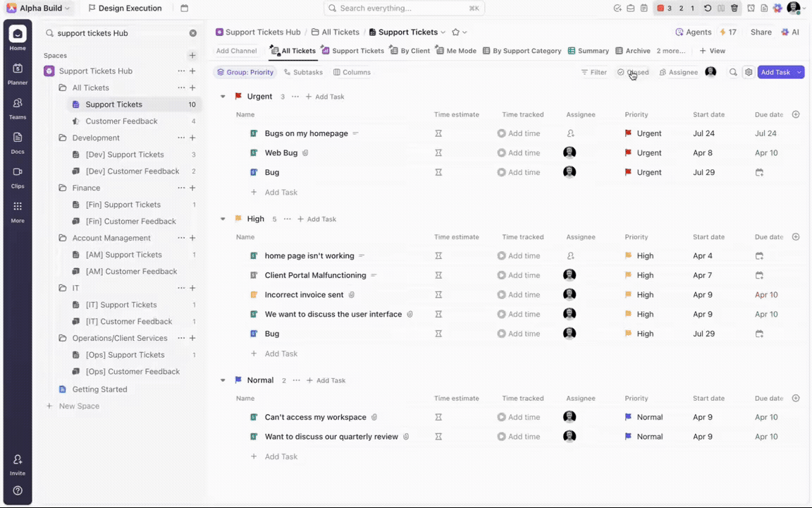Viewport: 812px width, 508px height.
Task: Click the star icon to favorite the list
Action: 455,32
